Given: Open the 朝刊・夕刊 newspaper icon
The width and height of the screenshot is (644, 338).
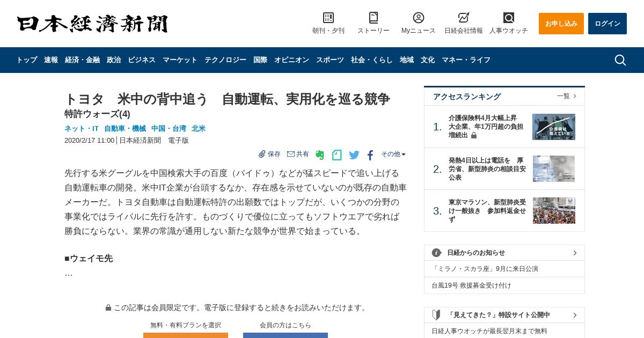Looking at the screenshot, I should tap(328, 18).
